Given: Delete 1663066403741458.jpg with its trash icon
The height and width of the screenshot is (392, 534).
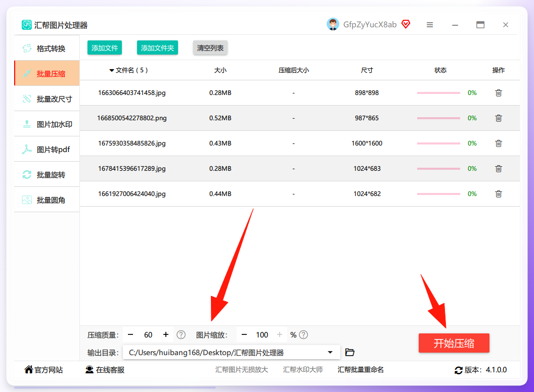Looking at the screenshot, I should click(498, 93).
